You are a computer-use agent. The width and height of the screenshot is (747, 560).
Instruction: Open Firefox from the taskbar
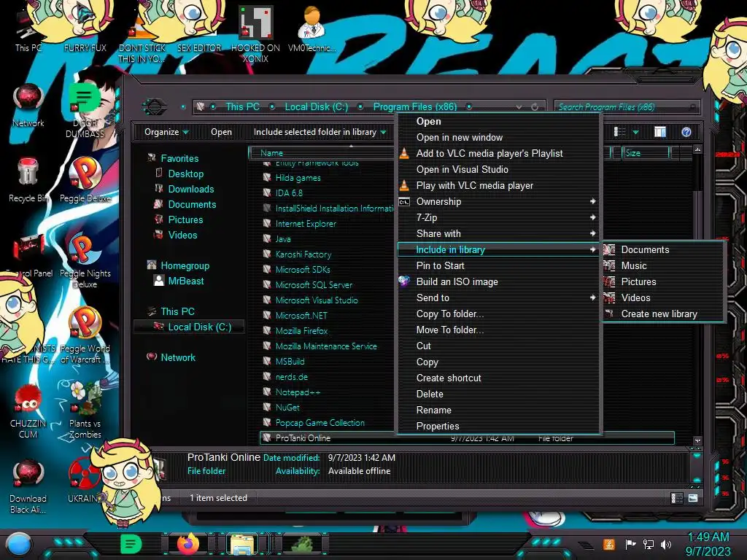tap(187, 544)
